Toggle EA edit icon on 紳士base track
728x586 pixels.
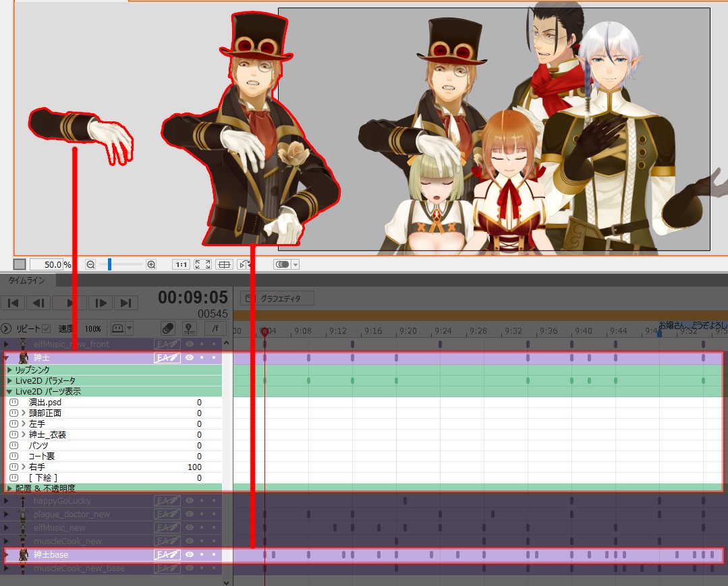(167, 554)
